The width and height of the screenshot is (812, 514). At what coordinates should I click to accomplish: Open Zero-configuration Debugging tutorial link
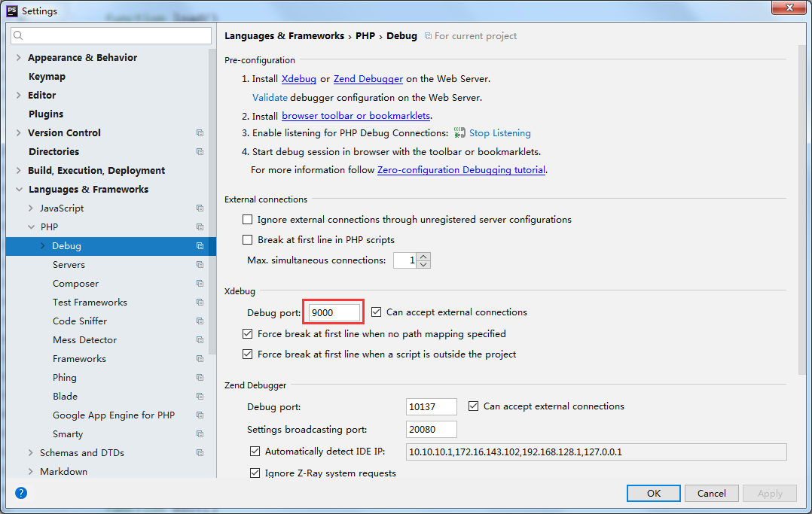462,170
